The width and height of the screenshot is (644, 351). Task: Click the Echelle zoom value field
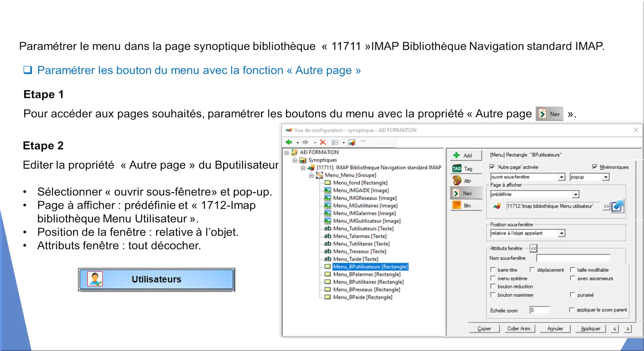[x=539, y=310]
